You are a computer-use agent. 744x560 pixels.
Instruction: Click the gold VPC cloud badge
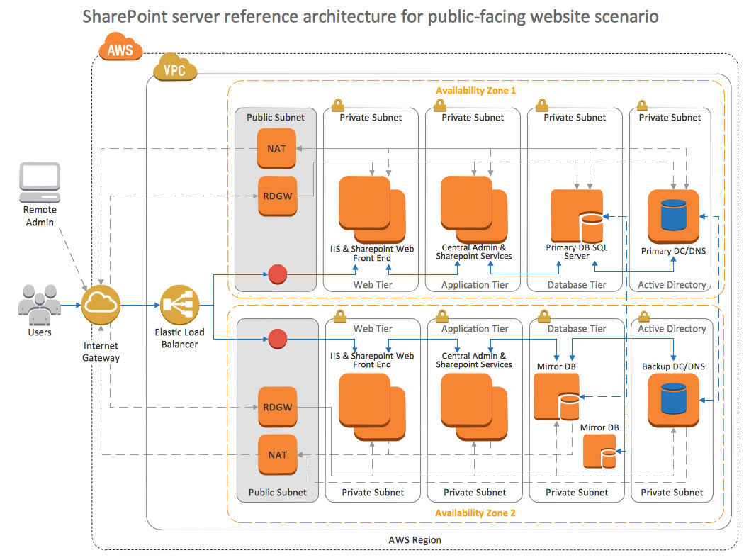174,67
